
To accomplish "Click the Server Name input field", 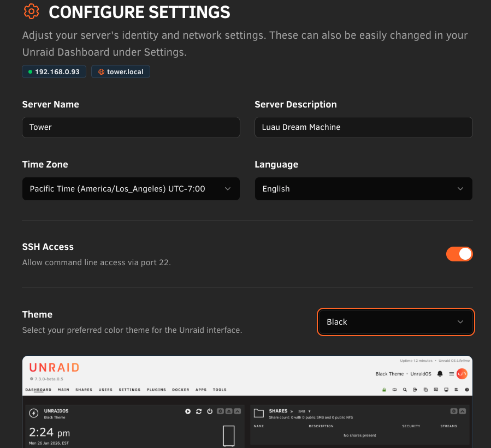I will tap(131, 127).
